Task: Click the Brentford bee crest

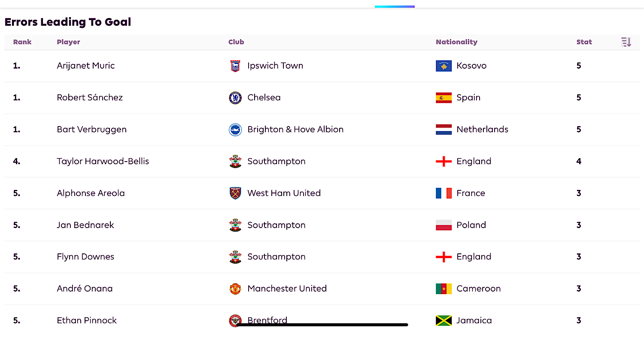Action: coord(235,320)
